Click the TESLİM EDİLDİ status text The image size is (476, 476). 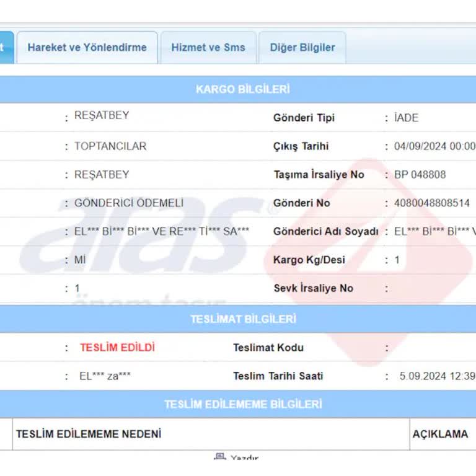pyautogui.click(x=118, y=348)
